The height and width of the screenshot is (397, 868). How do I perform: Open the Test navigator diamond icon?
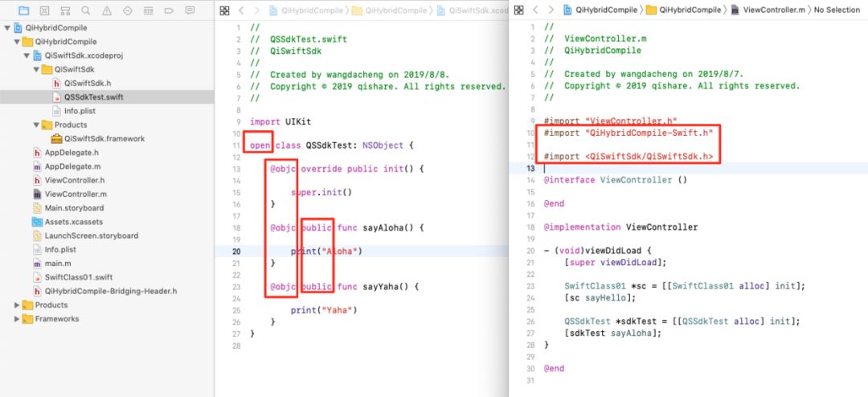click(x=127, y=10)
